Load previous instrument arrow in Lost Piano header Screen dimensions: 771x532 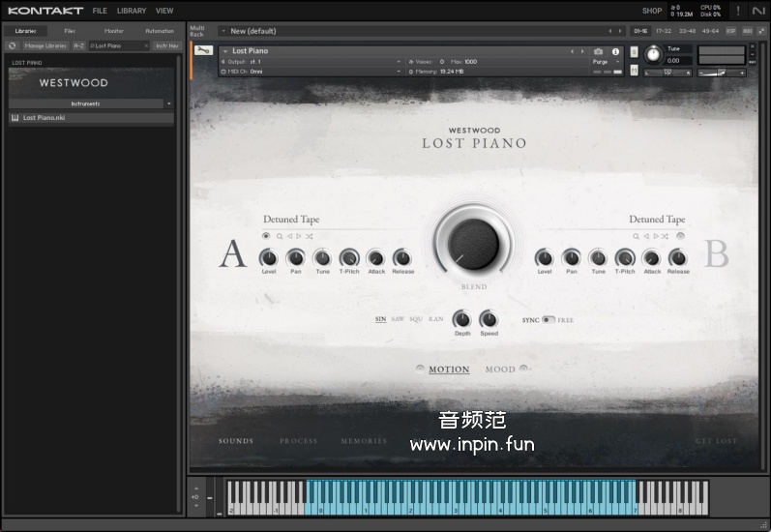coord(572,51)
